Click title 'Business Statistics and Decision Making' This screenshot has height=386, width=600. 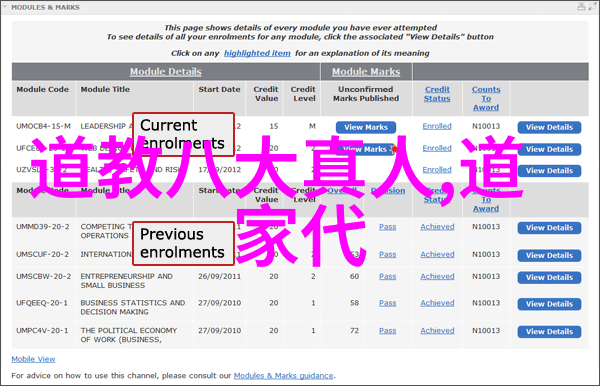click(133, 308)
